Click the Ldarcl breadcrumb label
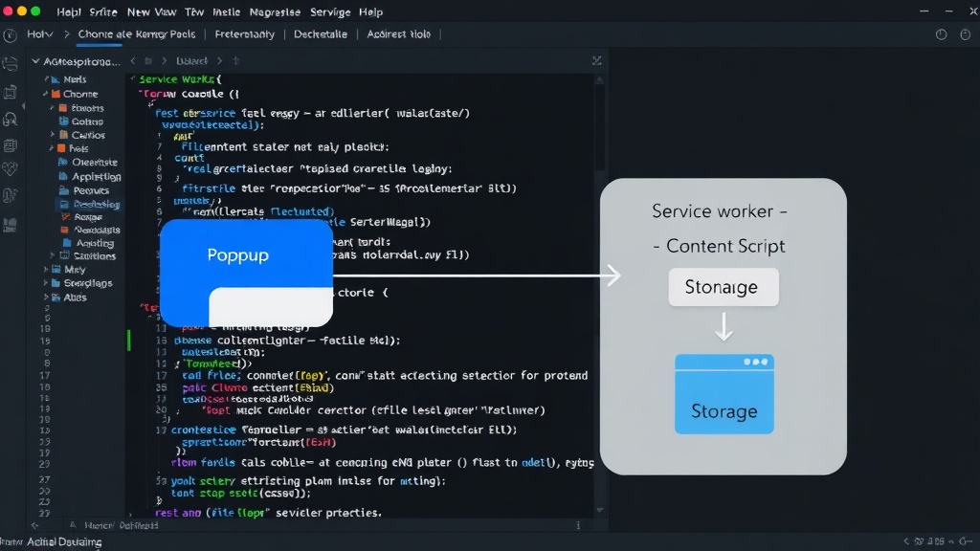Viewport: 980px width, 551px height. pyautogui.click(x=191, y=60)
